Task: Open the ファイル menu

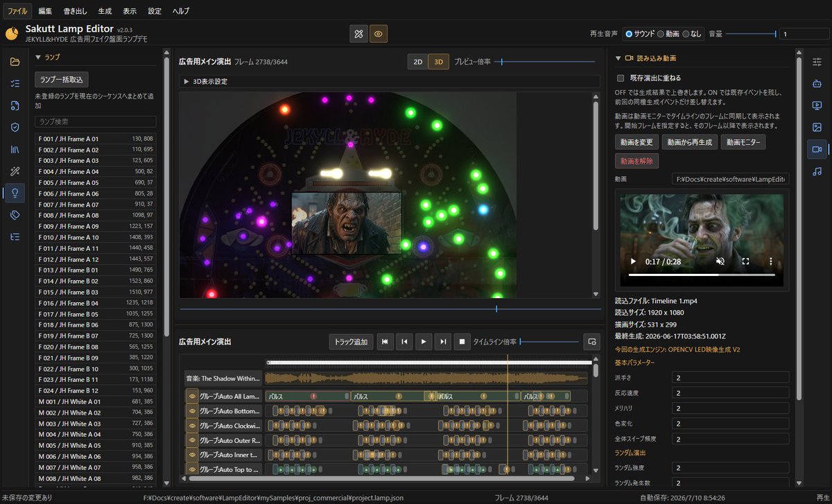Action: click(x=17, y=11)
